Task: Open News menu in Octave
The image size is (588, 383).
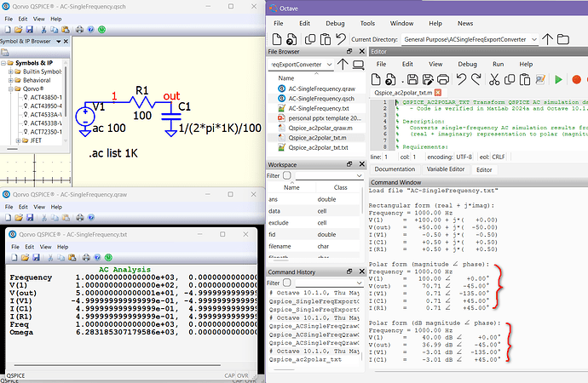Action: [465, 23]
